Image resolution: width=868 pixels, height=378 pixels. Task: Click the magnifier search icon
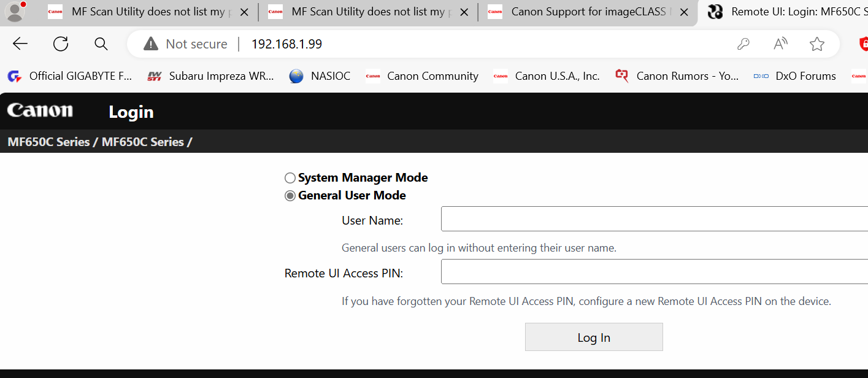pos(101,44)
